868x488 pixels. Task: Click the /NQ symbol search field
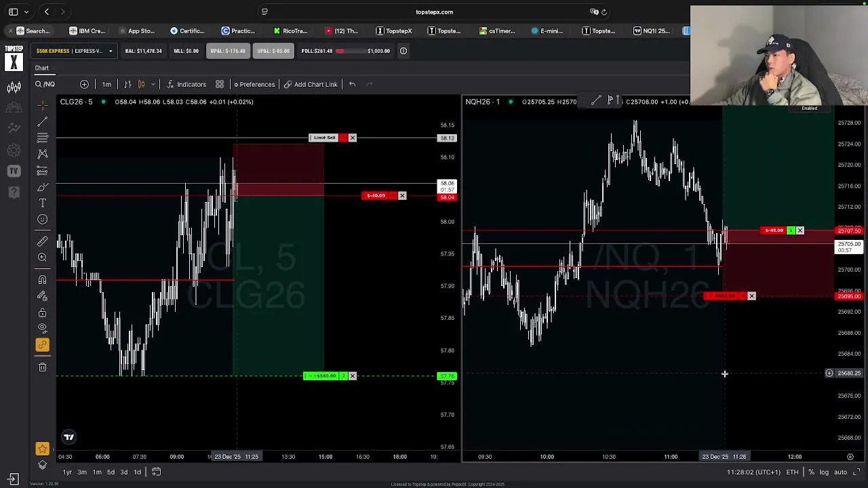click(49, 84)
